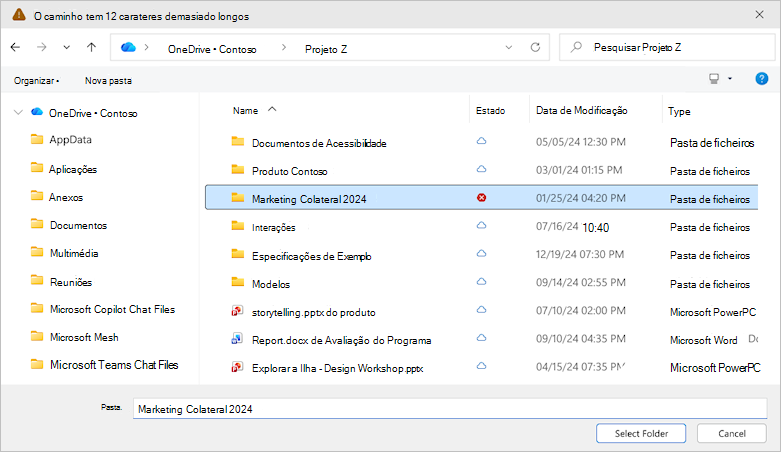781x452 pixels.
Task: Open Aplicações folder in sidebar
Action: click(73, 169)
